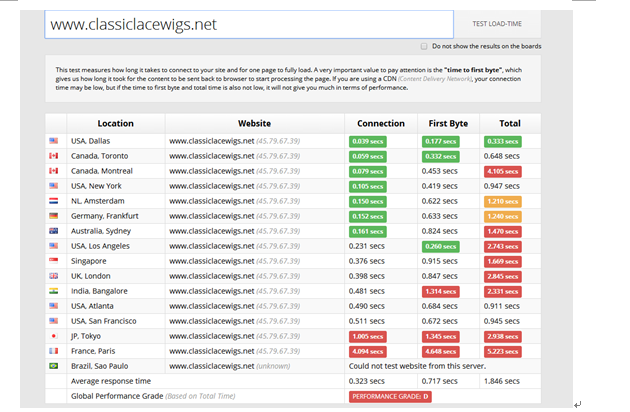Click the Brazil, Sao Paulo location text
This screenshot has width=630, height=412.
(x=100, y=366)
